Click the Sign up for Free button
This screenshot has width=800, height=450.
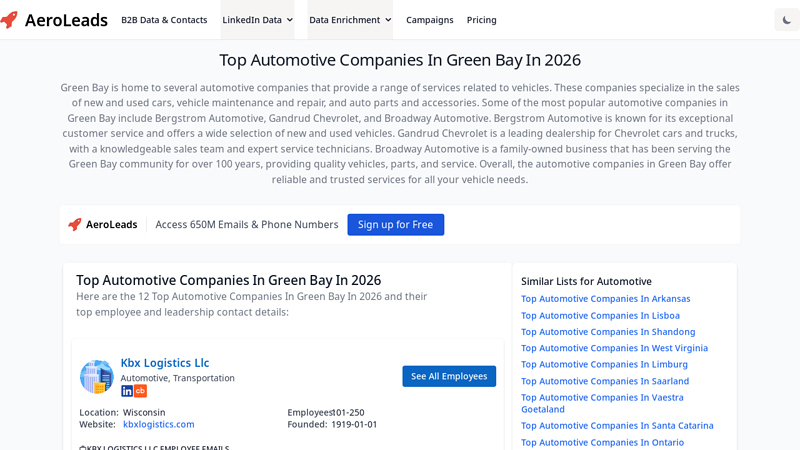pyautogui.click(x=395, y=224)
